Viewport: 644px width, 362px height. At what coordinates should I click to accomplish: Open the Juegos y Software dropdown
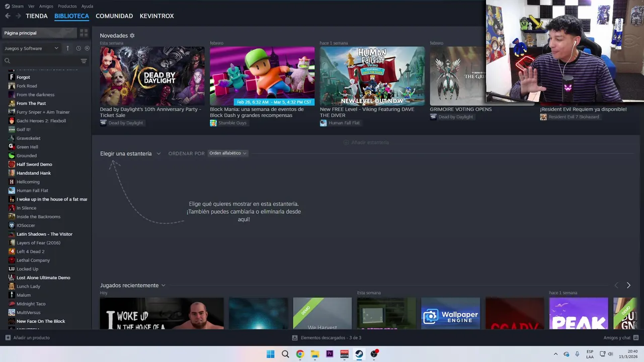pyautogui.click(x=31, y=48)
